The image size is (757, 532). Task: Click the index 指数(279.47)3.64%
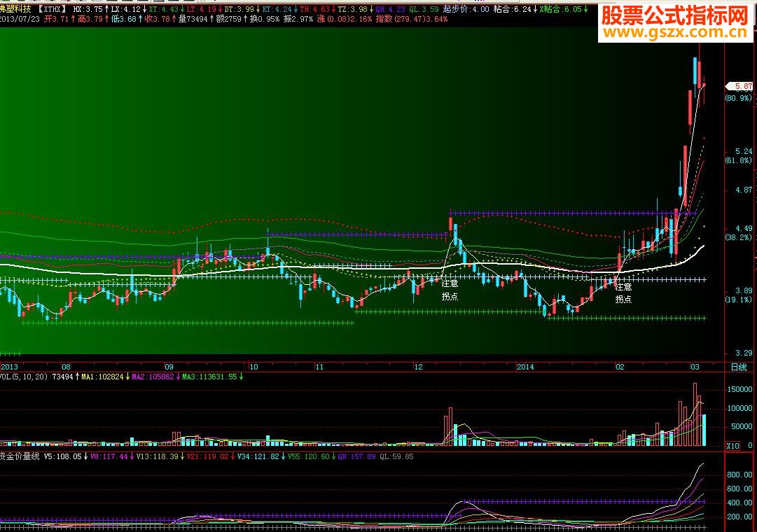point(412,19)
